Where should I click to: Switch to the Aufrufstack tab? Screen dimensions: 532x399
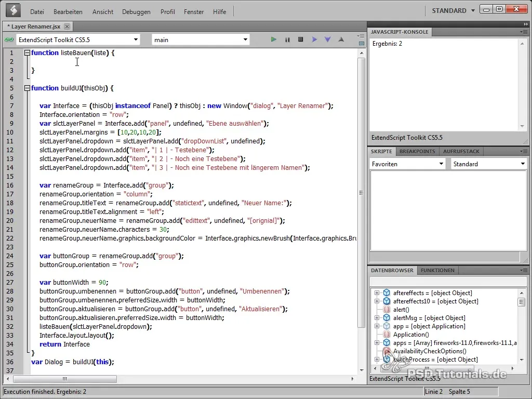(x=461, y=151)
